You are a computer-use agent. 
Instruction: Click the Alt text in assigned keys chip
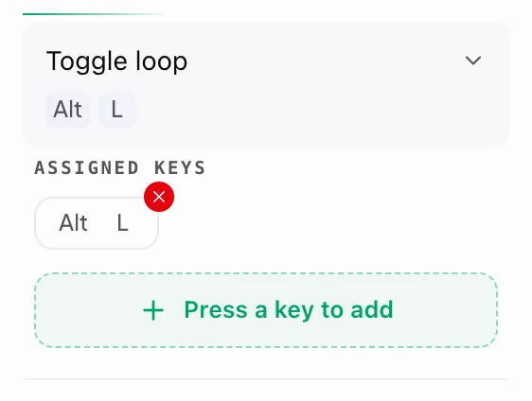[x=73, y=222]
